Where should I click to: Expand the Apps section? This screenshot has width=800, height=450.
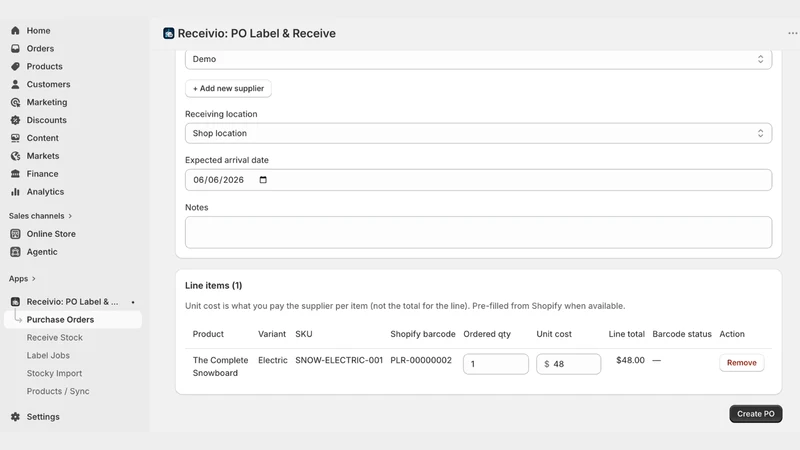coord(22,279)
